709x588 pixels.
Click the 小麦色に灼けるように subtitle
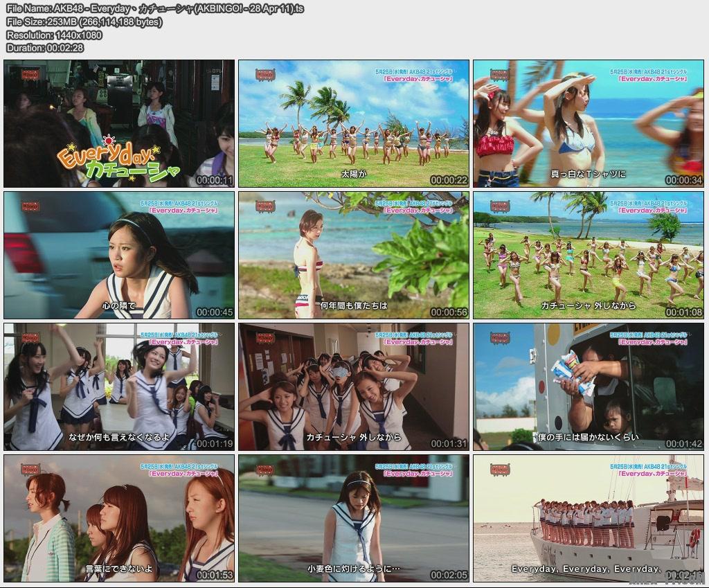354,569
